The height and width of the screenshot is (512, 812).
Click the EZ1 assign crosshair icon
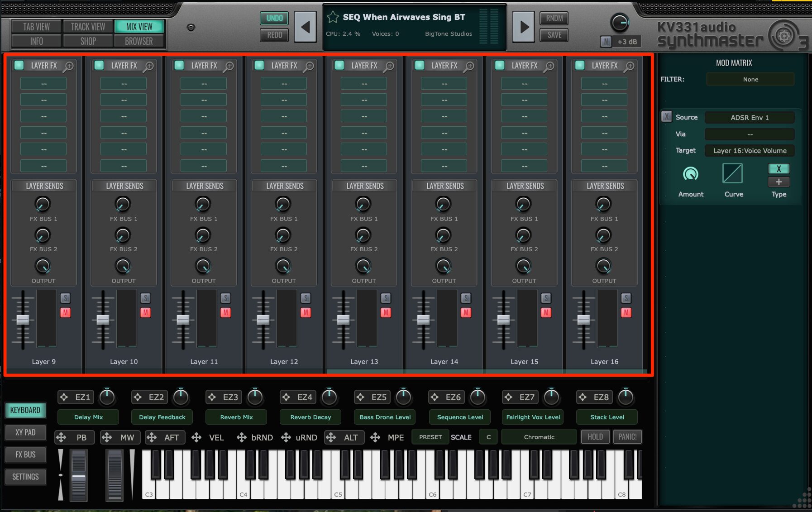[64, 397]
